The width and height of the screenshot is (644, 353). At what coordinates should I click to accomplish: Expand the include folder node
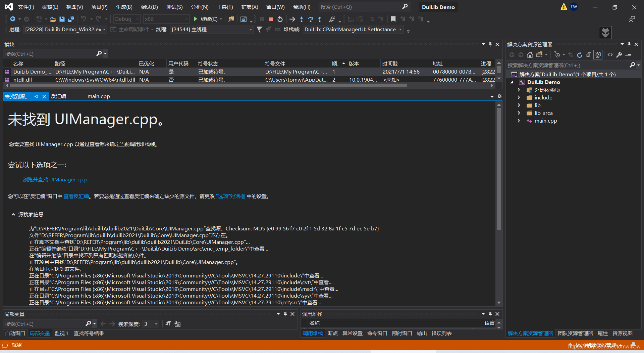519,97
